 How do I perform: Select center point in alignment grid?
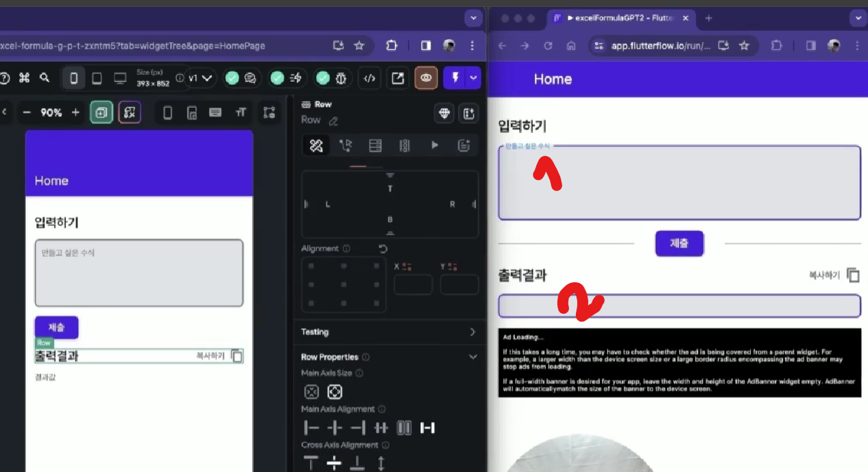tap(343, 284)
